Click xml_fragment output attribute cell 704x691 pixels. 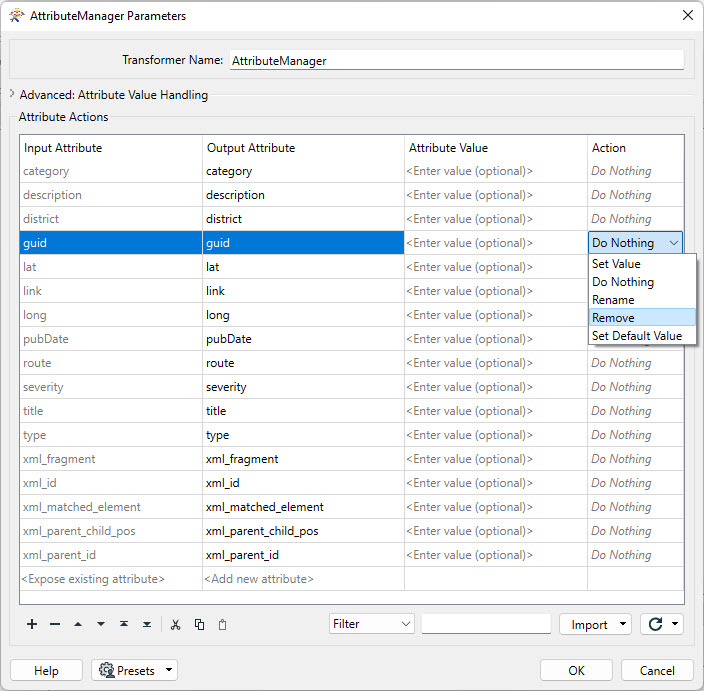(303, 459)
